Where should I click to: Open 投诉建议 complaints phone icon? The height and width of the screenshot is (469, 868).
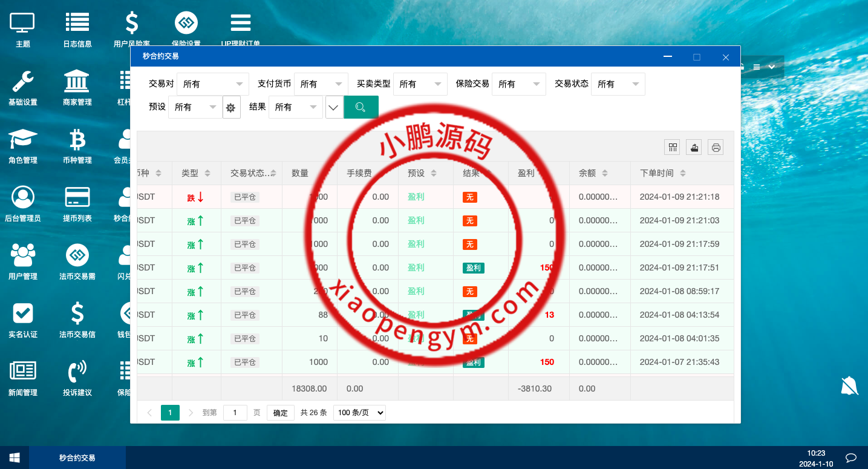(77, 378)
